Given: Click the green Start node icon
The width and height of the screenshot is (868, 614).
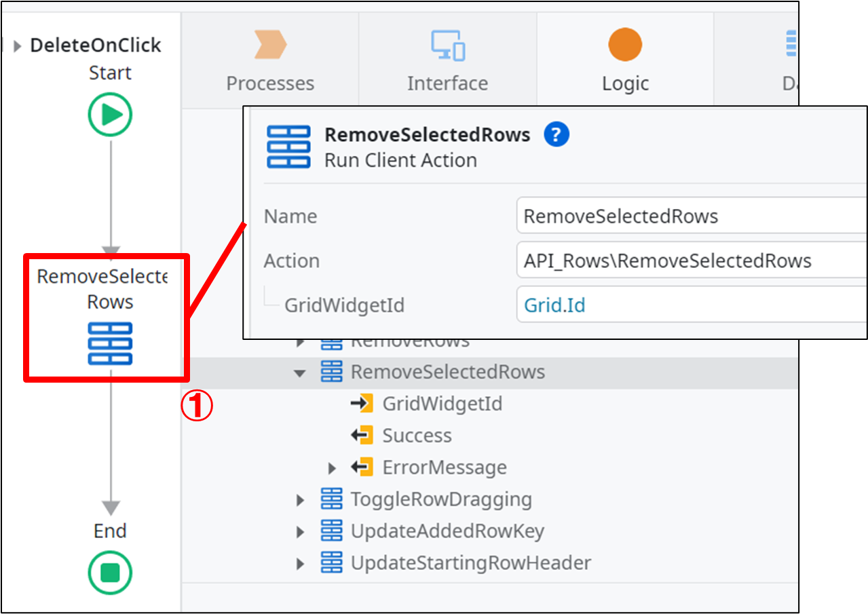Looking at the screenshot, I should click(x=110, y=115).
